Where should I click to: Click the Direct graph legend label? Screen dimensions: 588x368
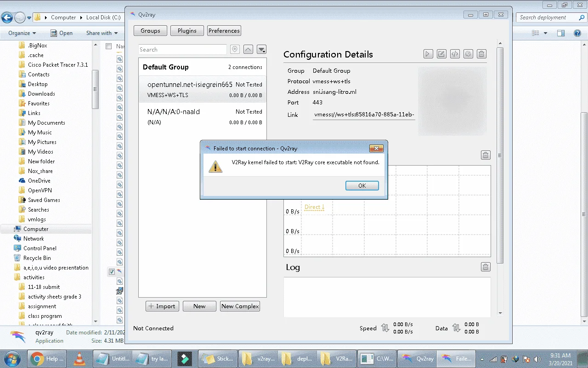click(314, 207)
